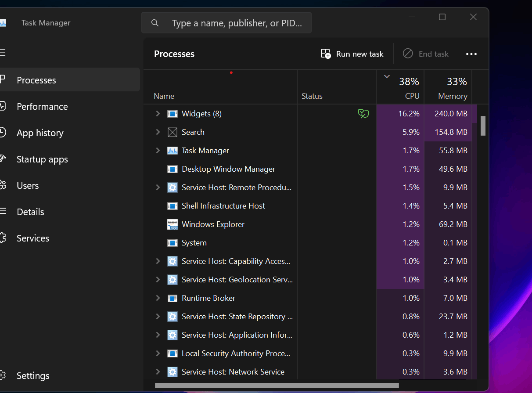Select the Desktop Window Manager row text
This screenshot has width=532, height=393.
pyautogui.click(x=228, y=169)
